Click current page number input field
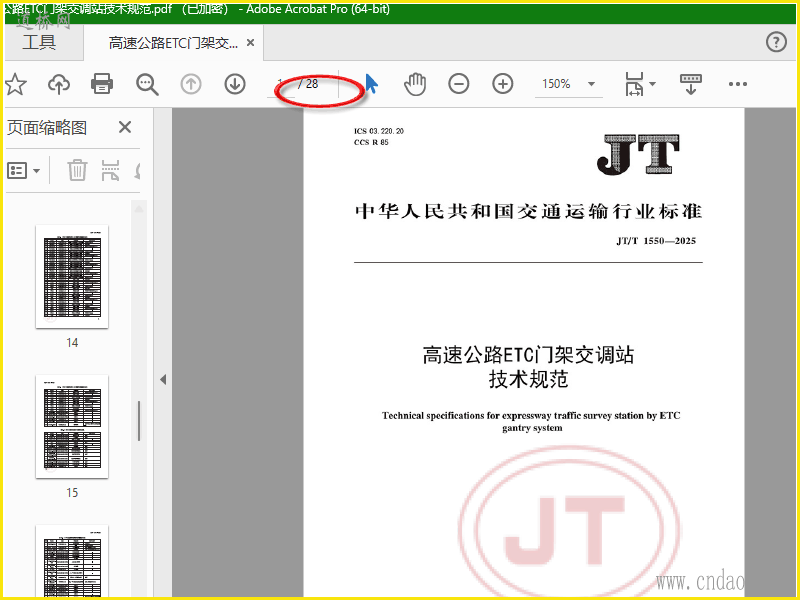The height and width of the screenshot is (600, 800). [x=281, y=84]
